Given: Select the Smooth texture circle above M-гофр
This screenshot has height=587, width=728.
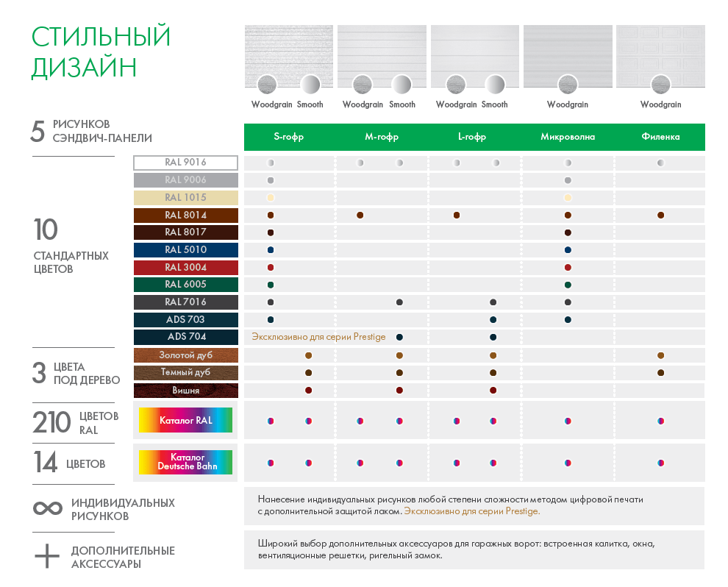Looking at the screenshot, I should 402,85.
